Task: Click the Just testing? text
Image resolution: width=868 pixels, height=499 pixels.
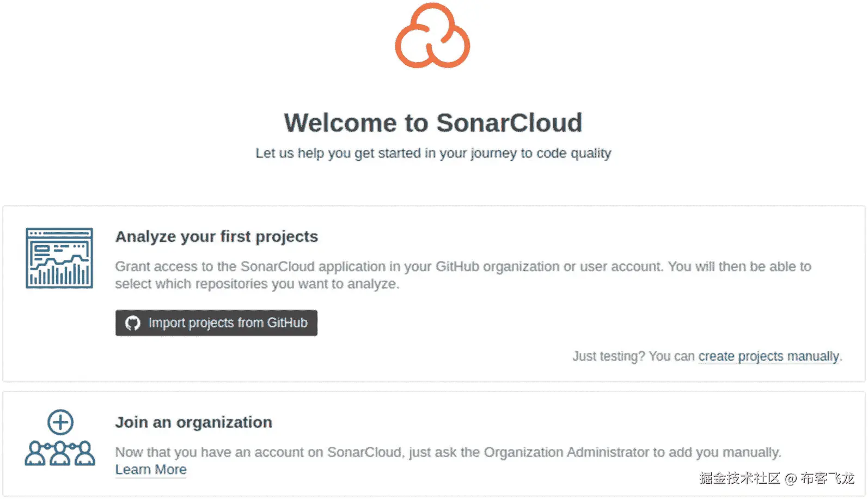Action: click(x=608, y=356)
